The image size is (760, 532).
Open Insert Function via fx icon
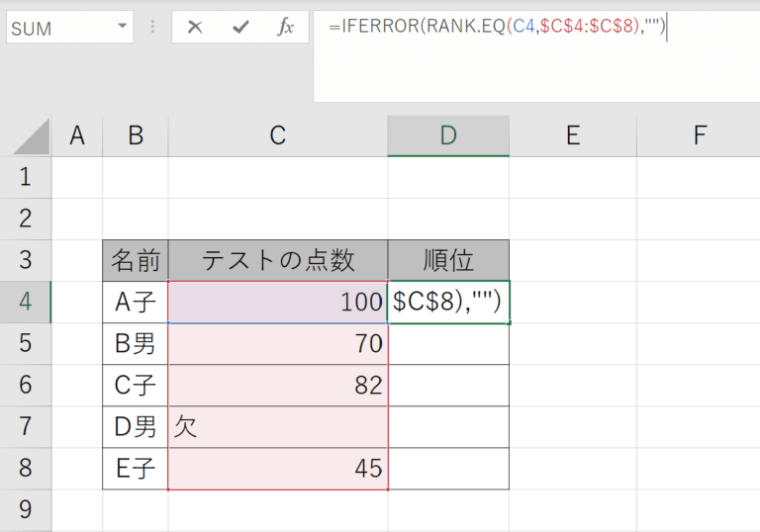pos(285,27)
